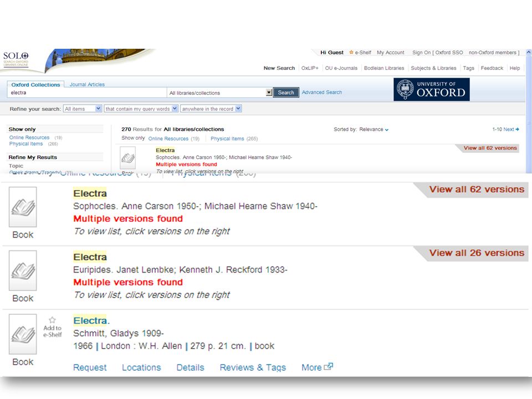Screen dimensions: 532x399
Task: Switch to Oxford Collections tab
Action: click(35, 84)
